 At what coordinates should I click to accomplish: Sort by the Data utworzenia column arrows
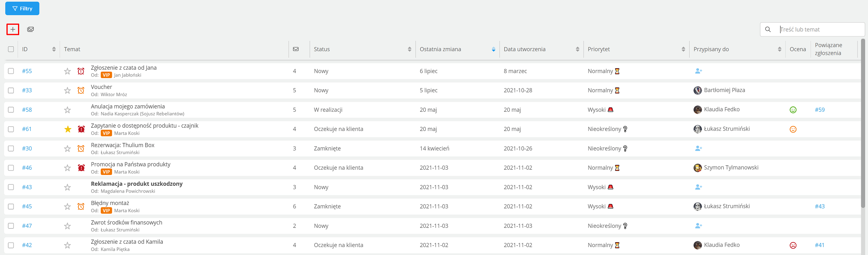tap(577, 49)
